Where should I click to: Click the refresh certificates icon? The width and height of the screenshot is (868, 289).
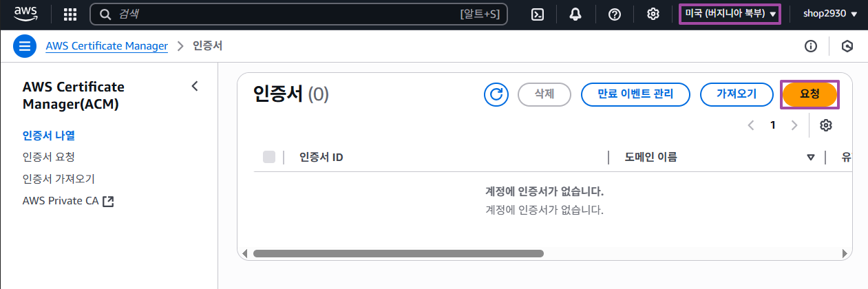coord(496,94)
